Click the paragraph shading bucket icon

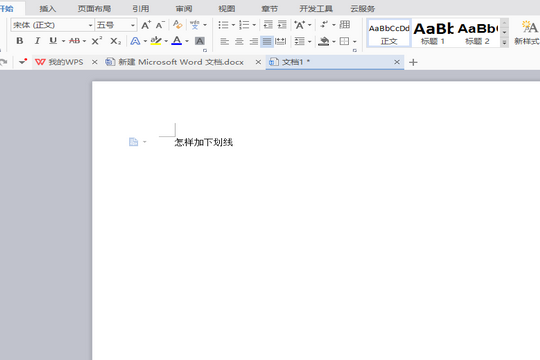(x=323, y=41)
